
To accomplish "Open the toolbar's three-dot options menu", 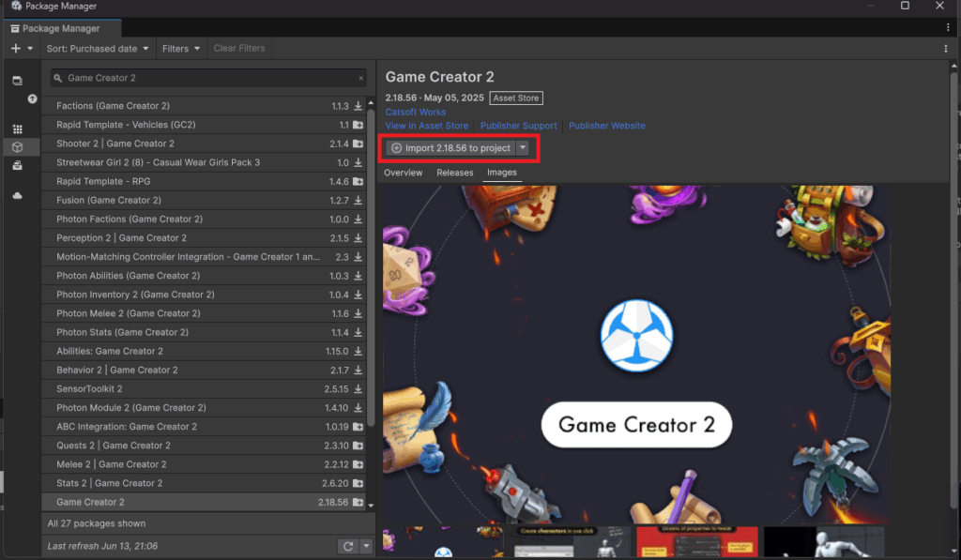I will 946,49.
